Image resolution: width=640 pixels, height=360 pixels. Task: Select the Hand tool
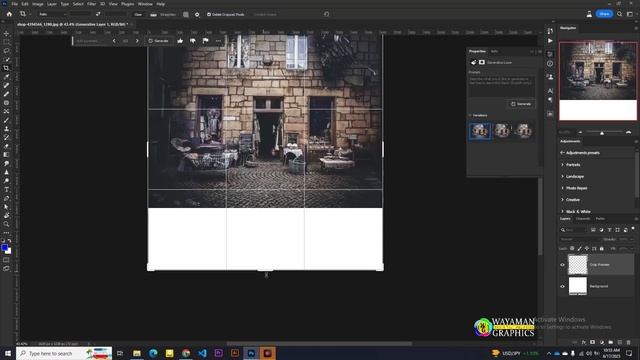pyautogui.click(x=6, y=215)
